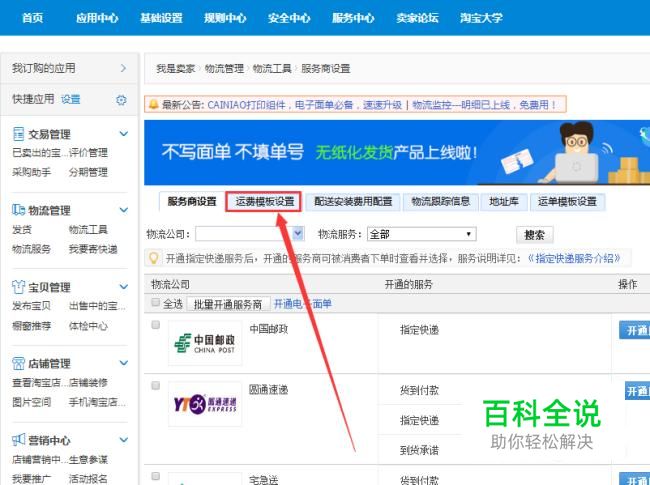Switch to the 运单模板设置 tab
The height and width of the screenshot is (485, 650).
[x=568, y=202]
